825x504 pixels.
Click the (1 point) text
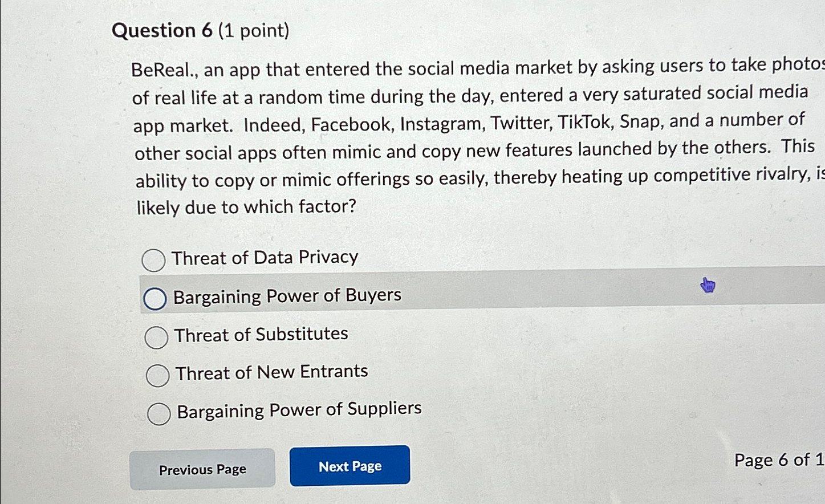point(253,31)
